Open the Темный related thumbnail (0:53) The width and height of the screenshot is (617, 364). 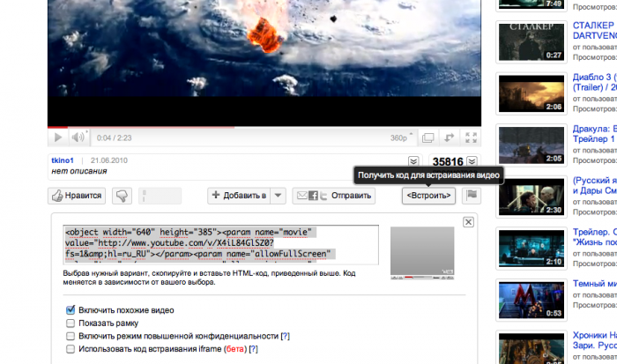click(532, 300)
